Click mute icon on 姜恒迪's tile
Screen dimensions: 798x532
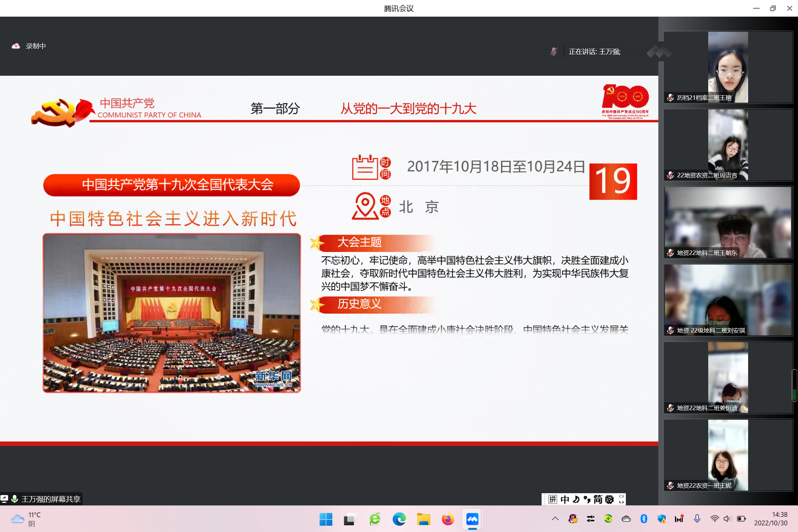[670, 408]
